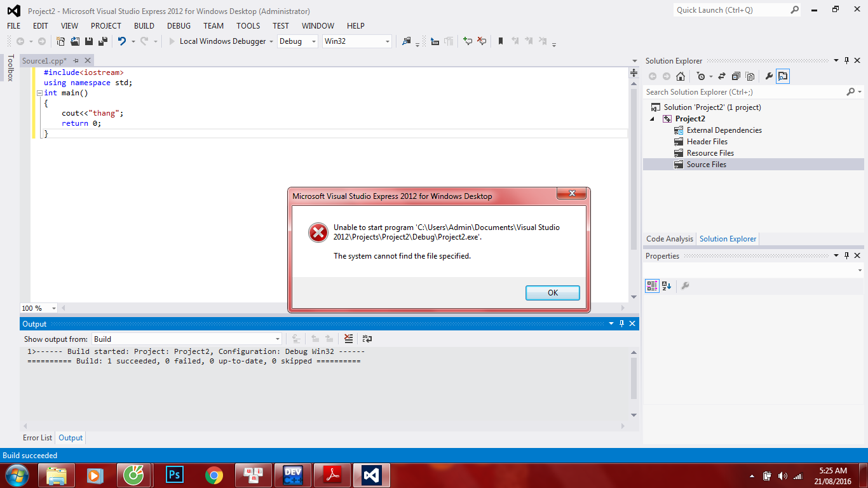This screenshot has width=868, height=488.
Task: Toggle auto hide pin on Solution Explorer
Action: pyautogui.click(x=846, y=61)
